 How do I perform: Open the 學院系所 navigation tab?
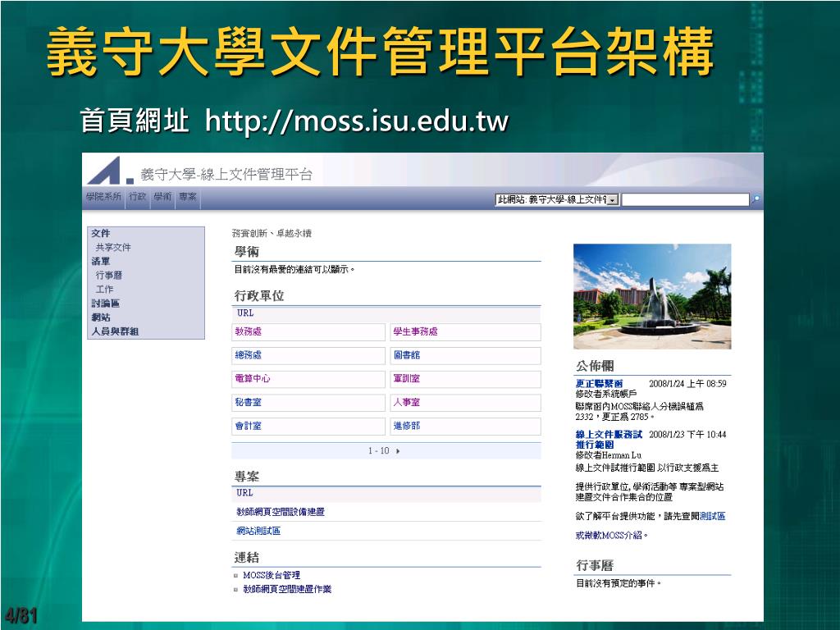(x=104, y=197)
